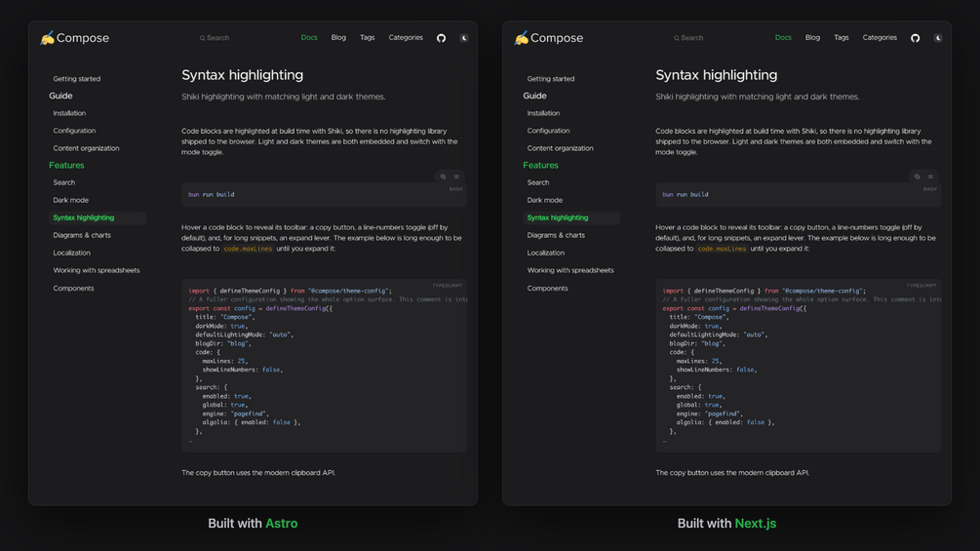
Task: Open the Blog nav item in Next.js panel
Action: click(x=812, y=37)
